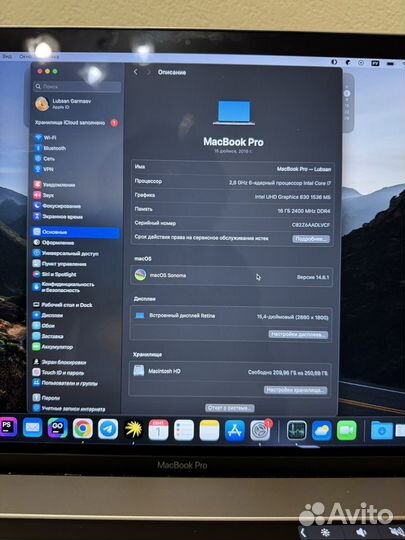The image size is (405, 540).
Task: Open Звук sound settings
Action: (44, 195)
